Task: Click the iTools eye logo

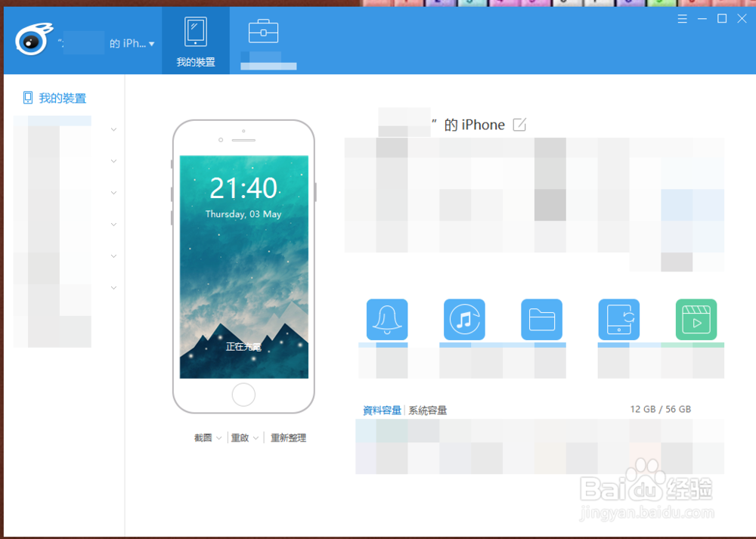Action: point(33,39)
